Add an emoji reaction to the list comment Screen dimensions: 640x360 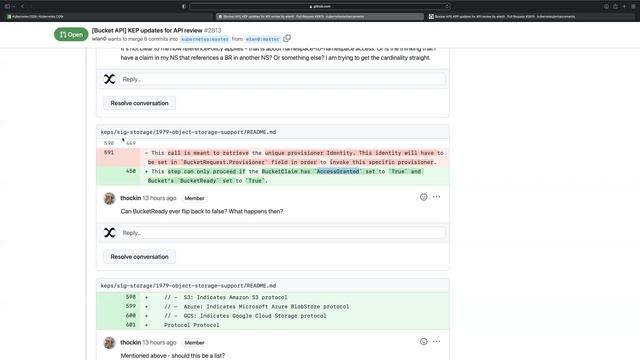tap(424, 342)
